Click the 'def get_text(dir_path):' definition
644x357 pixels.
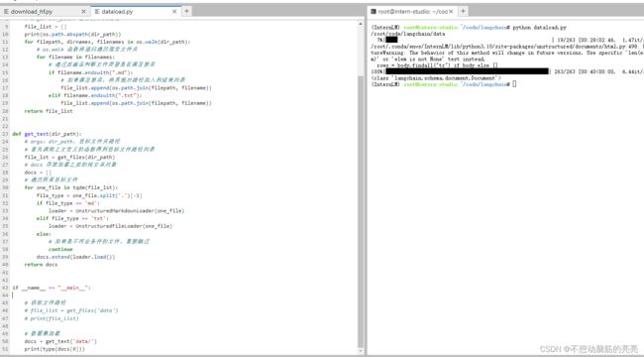[47, 134]
